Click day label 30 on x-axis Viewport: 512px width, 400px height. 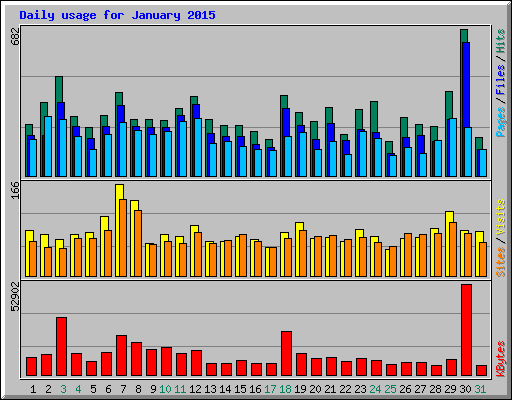(x=465, y=389)
